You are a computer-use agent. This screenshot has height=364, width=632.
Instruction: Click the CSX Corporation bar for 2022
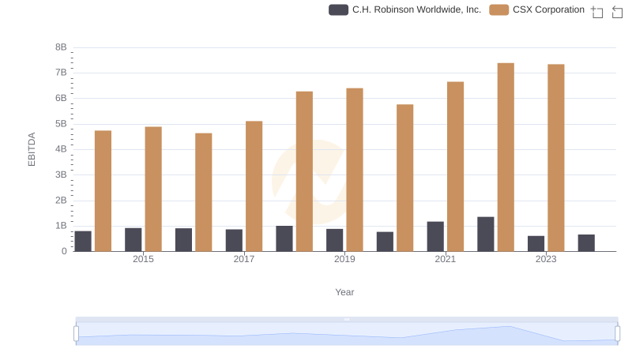[506, 157]
